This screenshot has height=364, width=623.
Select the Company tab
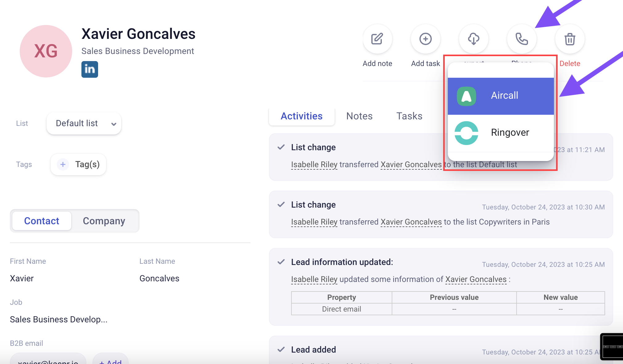[x=104, y=221]
